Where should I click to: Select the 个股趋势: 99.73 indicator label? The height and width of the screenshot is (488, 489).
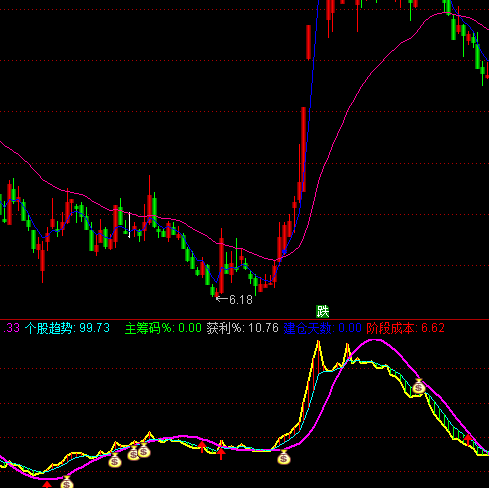pos(67,328)
